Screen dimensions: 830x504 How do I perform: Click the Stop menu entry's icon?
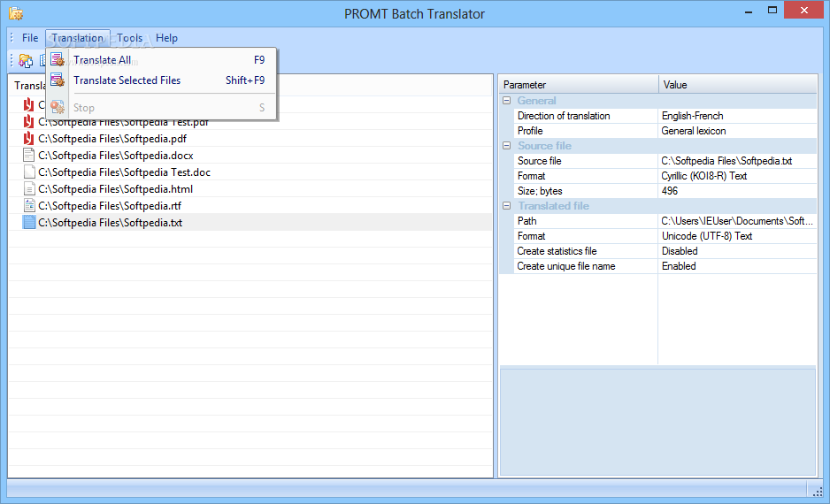click(x=58, y=107)
